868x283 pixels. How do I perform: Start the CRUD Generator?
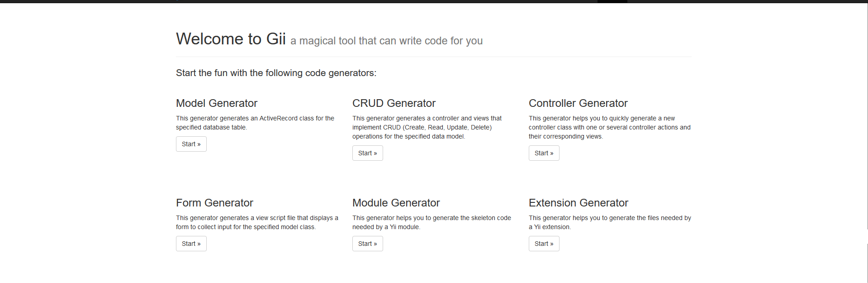(368, 153)
